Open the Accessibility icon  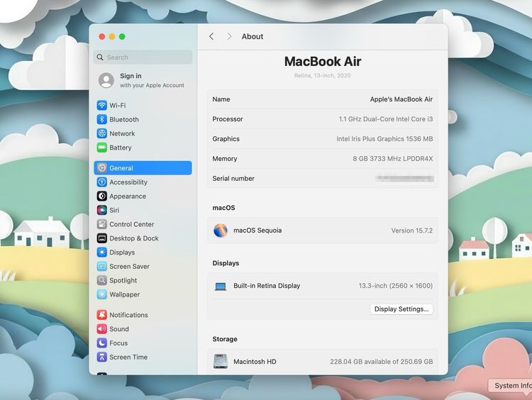tap(101, 182)
